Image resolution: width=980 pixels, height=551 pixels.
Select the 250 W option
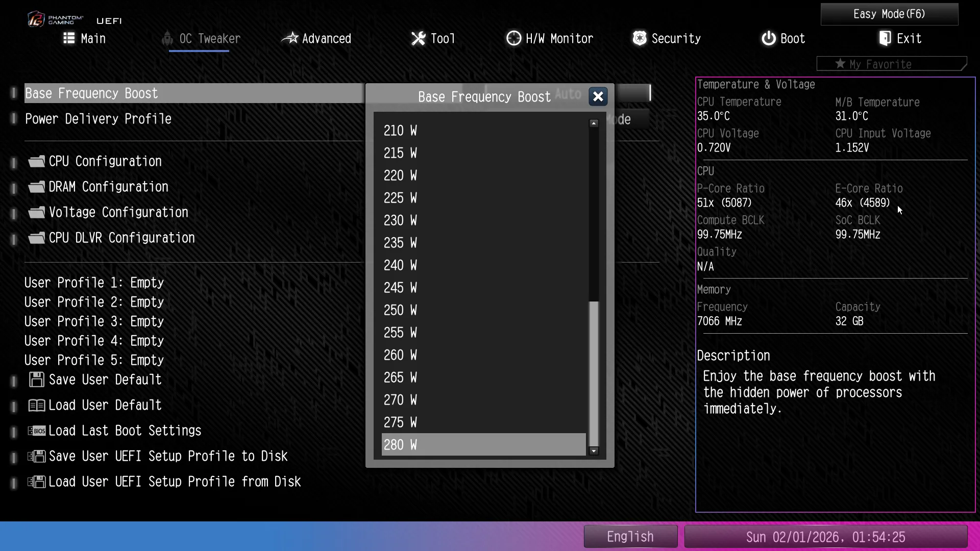tap(400, 310)
